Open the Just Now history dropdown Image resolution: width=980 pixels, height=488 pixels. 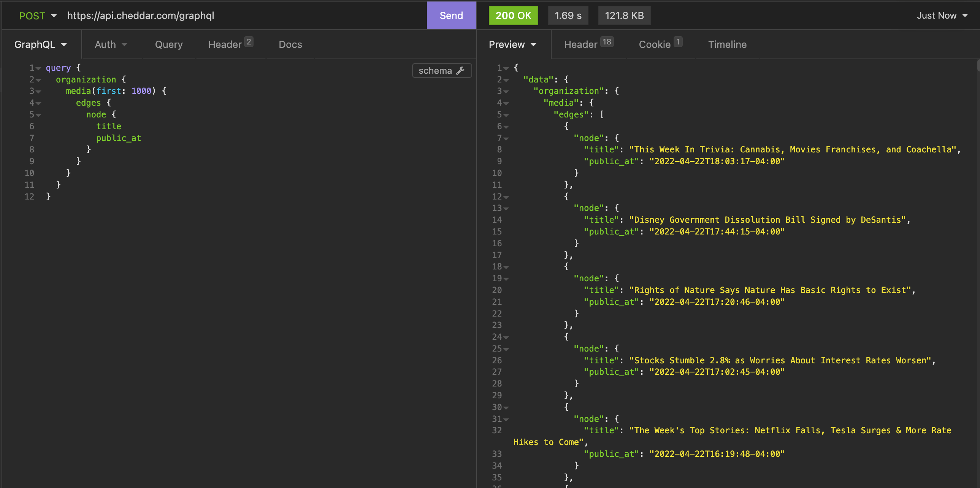pos(942,16)
